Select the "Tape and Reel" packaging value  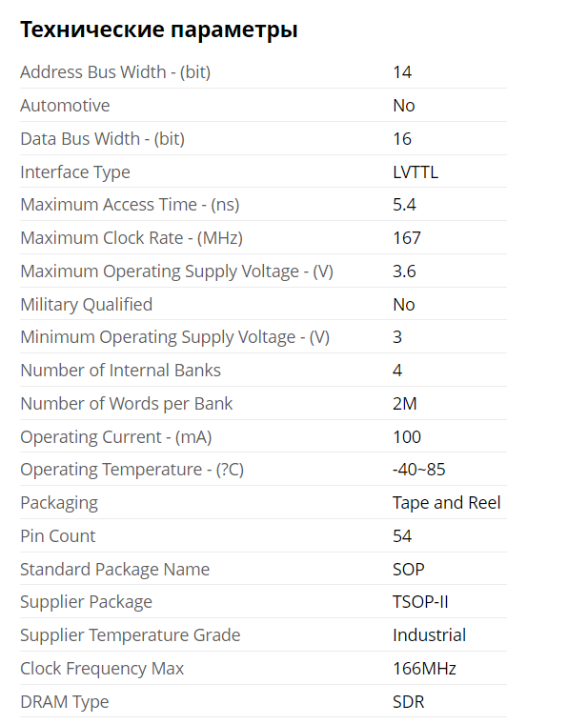(446, 503)
